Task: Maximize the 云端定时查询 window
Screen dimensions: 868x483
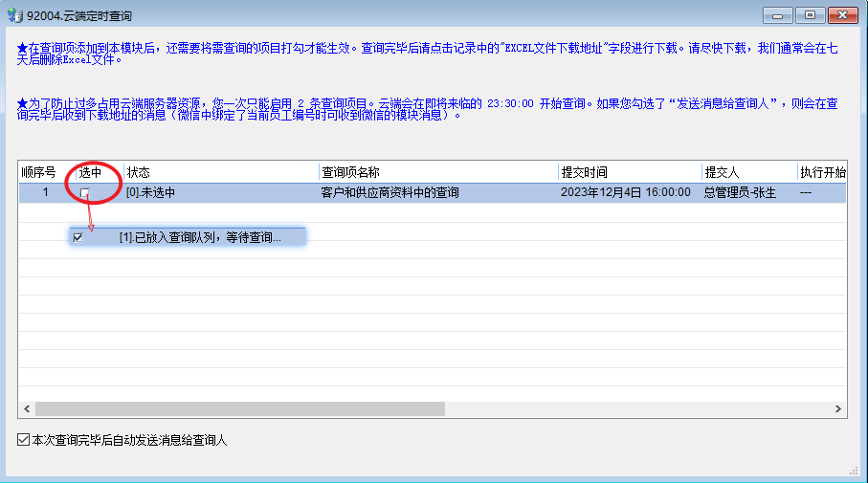Action: [x=810, y=14]
